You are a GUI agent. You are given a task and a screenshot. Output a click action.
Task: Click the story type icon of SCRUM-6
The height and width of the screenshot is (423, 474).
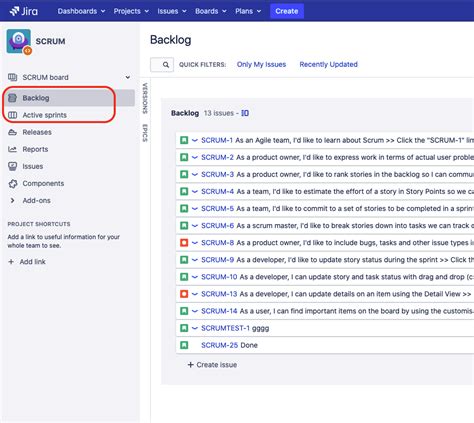click(184, 226)
